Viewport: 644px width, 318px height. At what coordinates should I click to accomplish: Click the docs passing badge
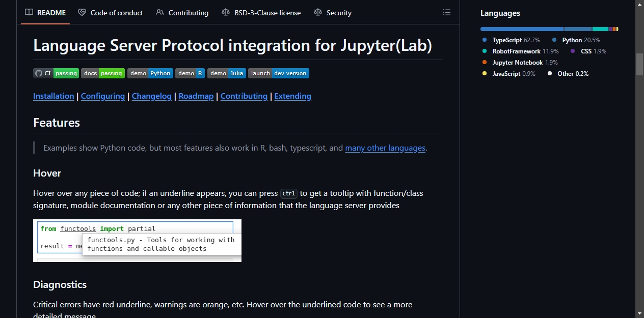coord(103,73)
